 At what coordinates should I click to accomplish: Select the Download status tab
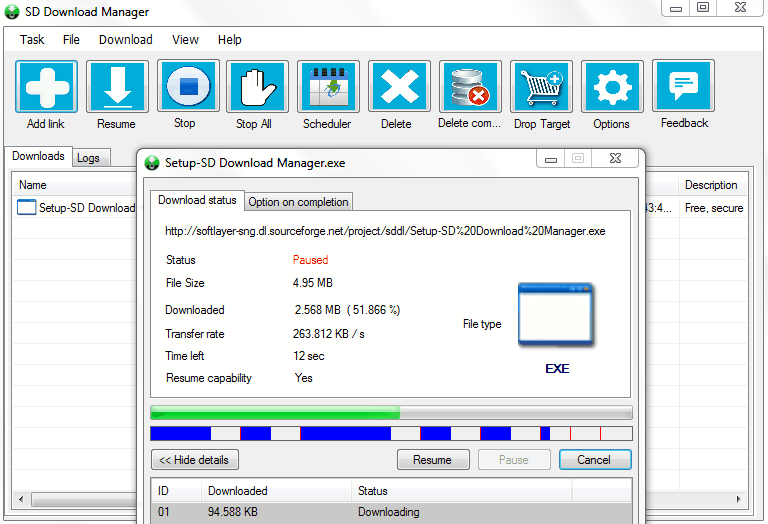coord(197,200)
